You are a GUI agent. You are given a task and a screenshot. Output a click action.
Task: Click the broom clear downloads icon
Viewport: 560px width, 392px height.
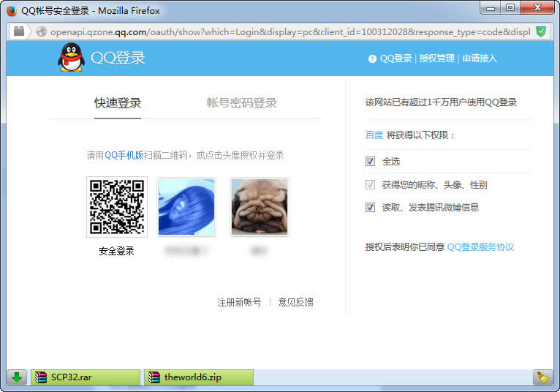coord(542,377)
